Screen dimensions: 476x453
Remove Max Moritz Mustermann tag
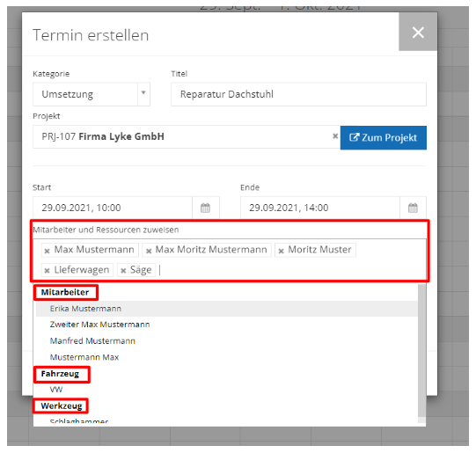coord(149,251)
